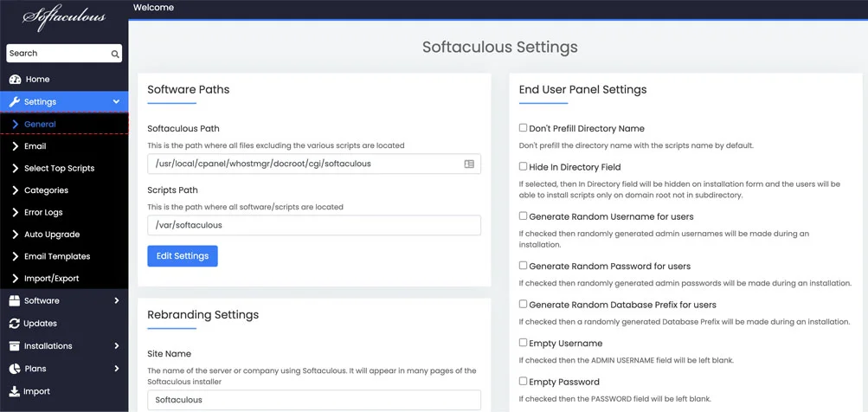
Task: Check Hide In Directory Field option
Action: click(523, 166)
